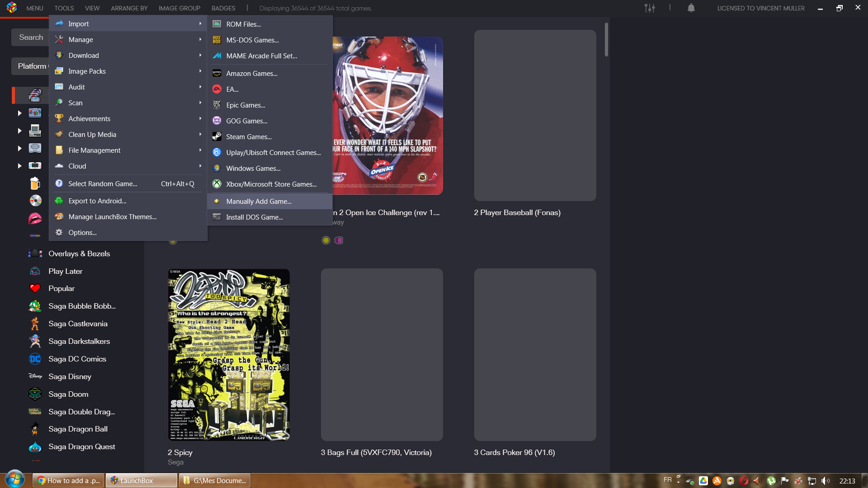Image resolution: width=868 pixels, height=488 pixels.
Task: Click the MS-DOS Games DOSBox icon
Action: [x=217, y=40]
